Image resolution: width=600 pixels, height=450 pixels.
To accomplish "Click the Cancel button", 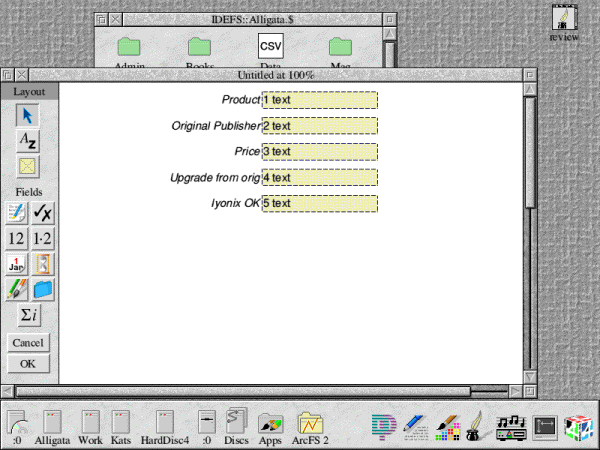I will [29, 343].
